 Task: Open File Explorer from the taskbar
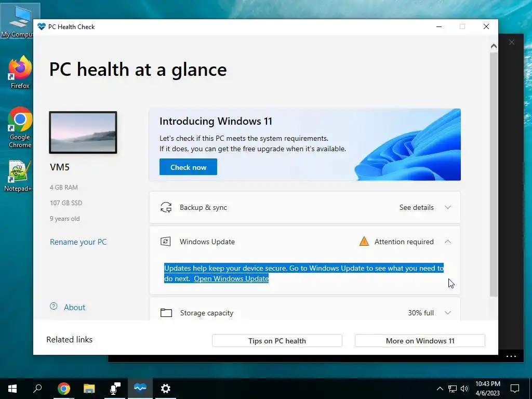click(89, 389)
